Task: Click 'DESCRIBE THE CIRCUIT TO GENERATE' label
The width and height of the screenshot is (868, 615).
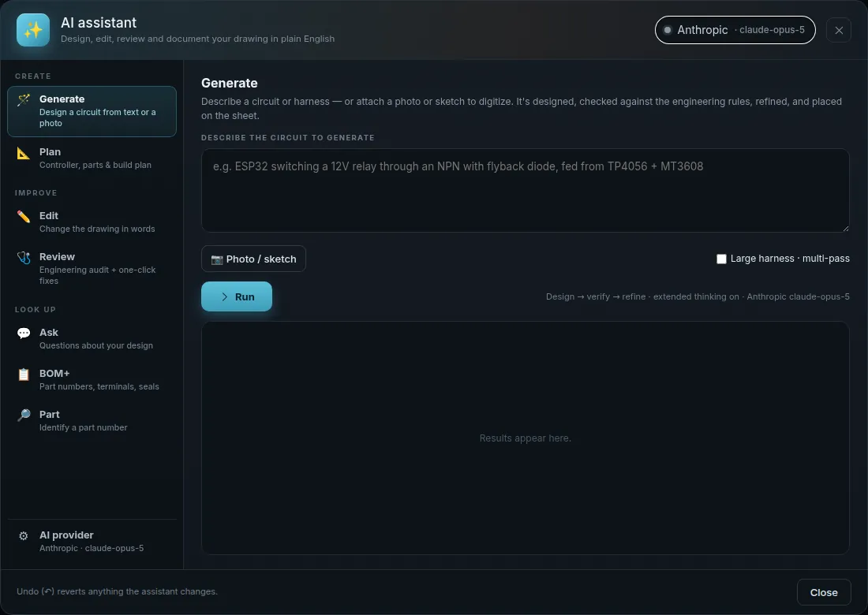Action: click(288, 138)
